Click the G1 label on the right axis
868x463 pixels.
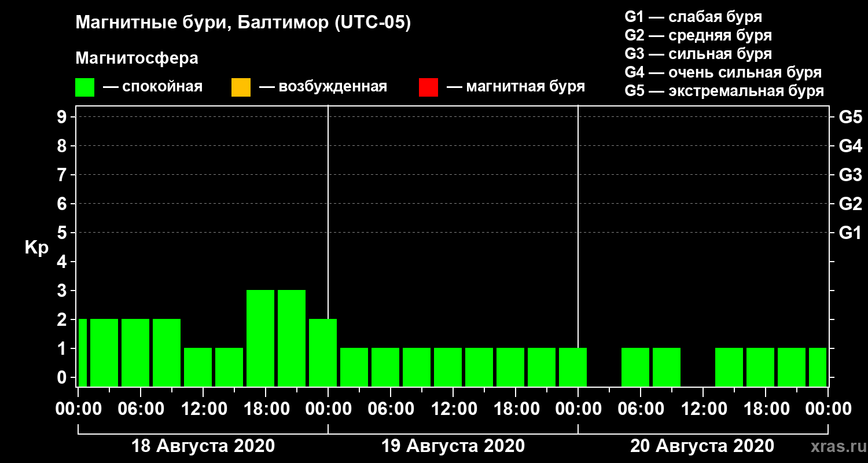coord(850,233)
